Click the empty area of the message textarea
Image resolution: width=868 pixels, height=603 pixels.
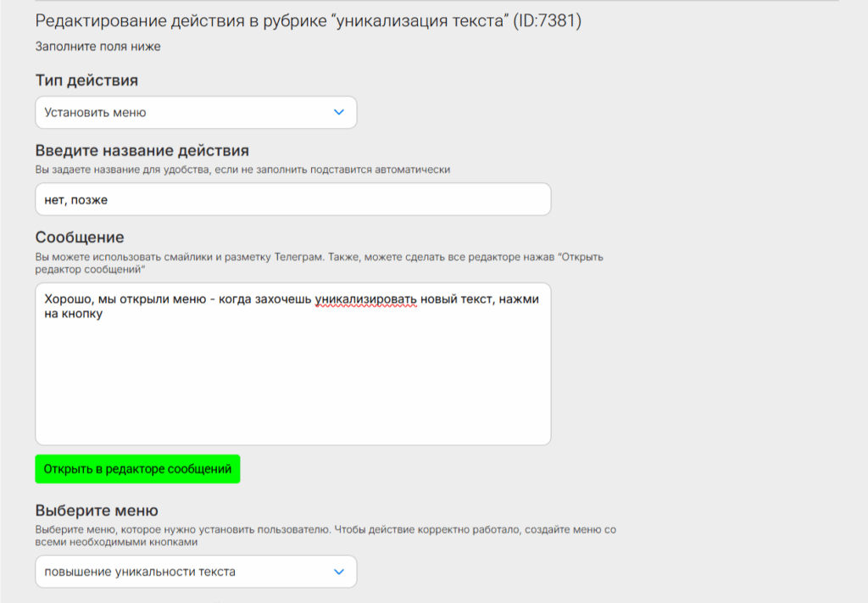[x=292, y=382]
